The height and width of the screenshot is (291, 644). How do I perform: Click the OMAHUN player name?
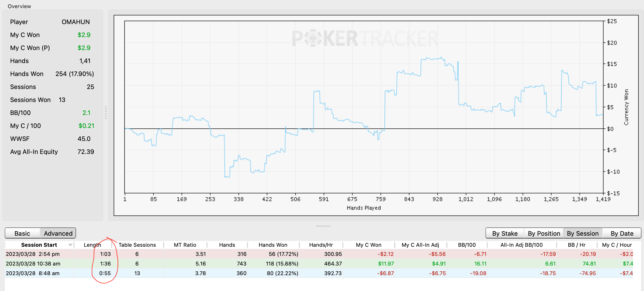pyautogui.click(x=75, y=22)
